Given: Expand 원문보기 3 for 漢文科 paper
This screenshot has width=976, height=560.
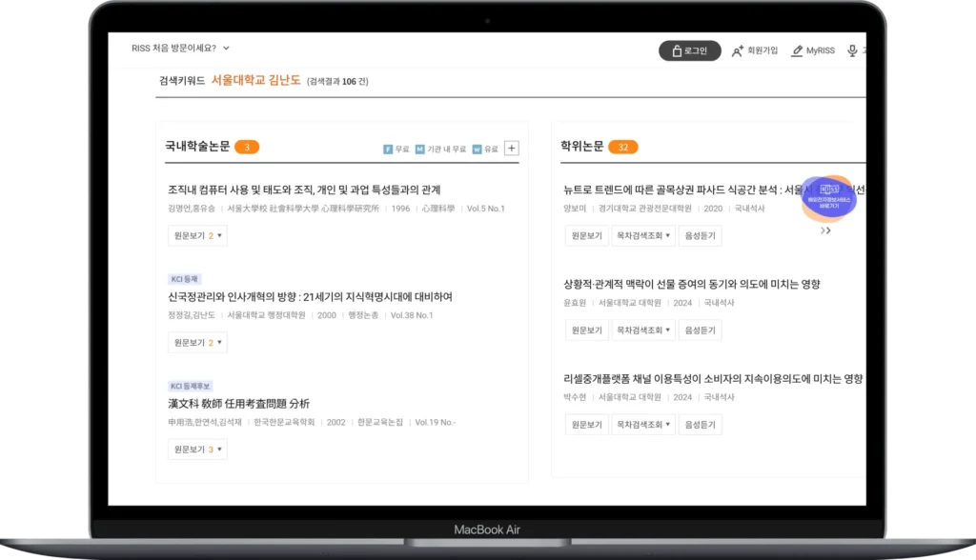Looking at the screenshot, I should point(197,450).
